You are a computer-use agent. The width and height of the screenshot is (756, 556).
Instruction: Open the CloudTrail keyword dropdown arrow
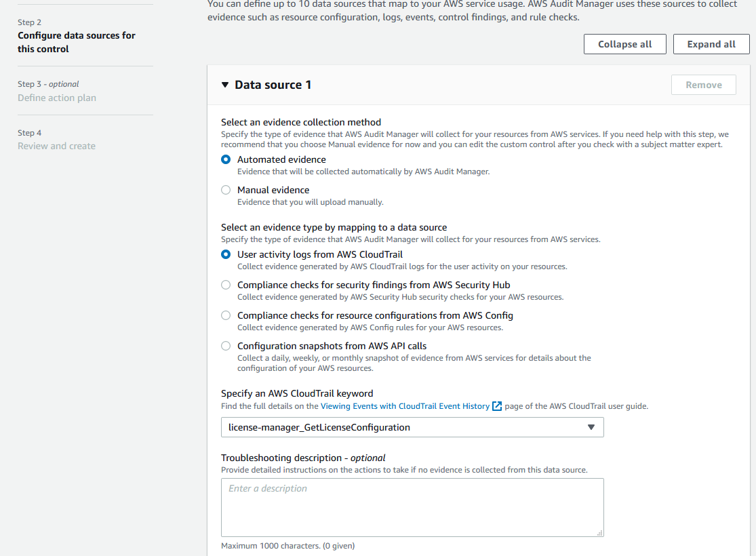591,427
